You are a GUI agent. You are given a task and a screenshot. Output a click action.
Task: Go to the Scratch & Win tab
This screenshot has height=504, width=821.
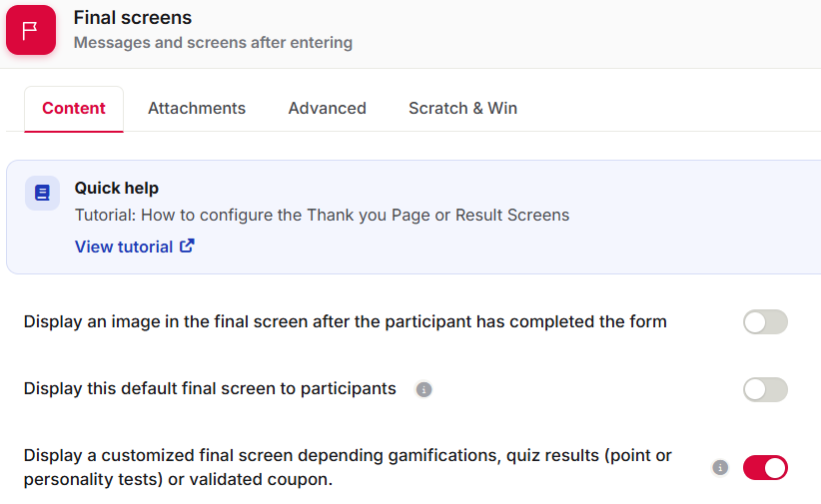coord(462,109)
